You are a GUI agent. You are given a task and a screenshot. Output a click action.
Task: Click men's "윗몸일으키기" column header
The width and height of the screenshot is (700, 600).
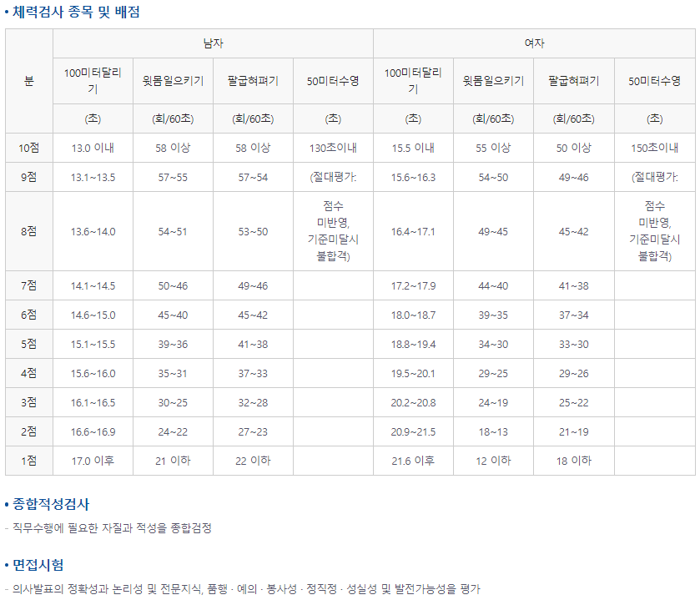click(173, 81)
